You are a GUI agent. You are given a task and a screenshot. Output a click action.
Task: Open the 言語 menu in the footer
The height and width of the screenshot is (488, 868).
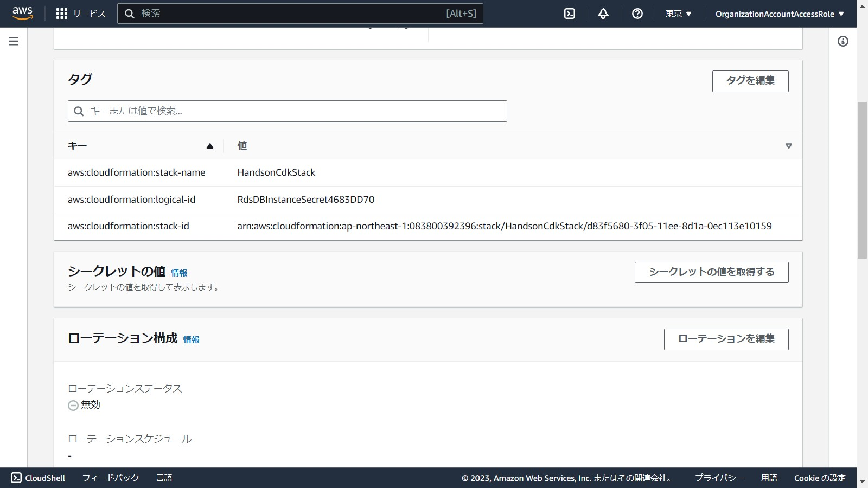(164, 478)
